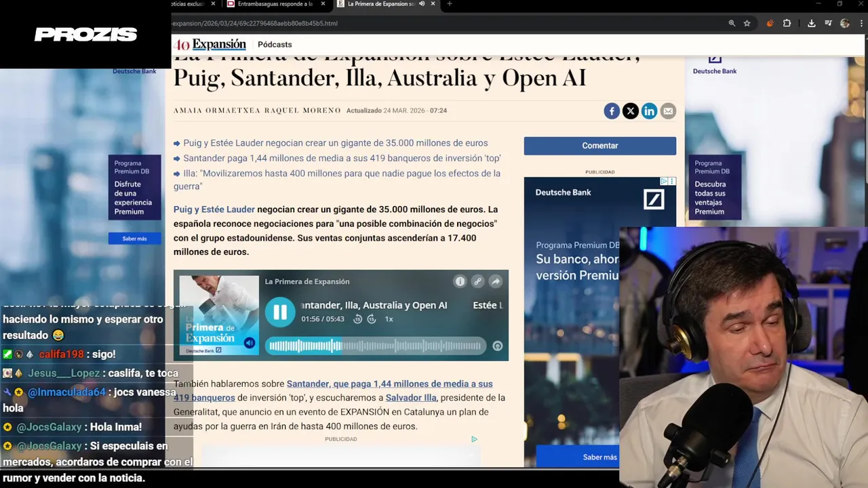Click chat user Jesus___Lopez
Image resolution: width=868 pixels, height=488 pixels.
click(x=64, y=373)
